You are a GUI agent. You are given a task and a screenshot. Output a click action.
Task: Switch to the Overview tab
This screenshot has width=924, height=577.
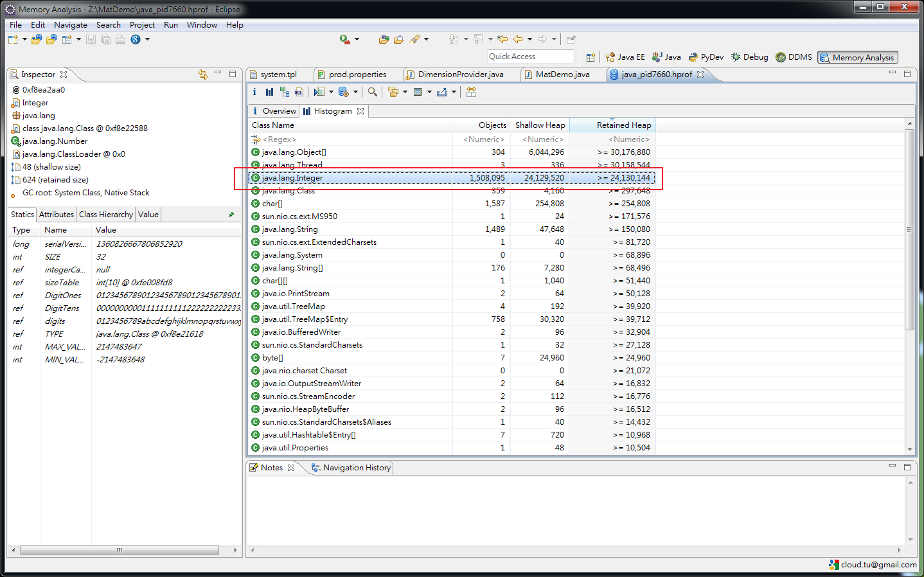coord(274,111)
